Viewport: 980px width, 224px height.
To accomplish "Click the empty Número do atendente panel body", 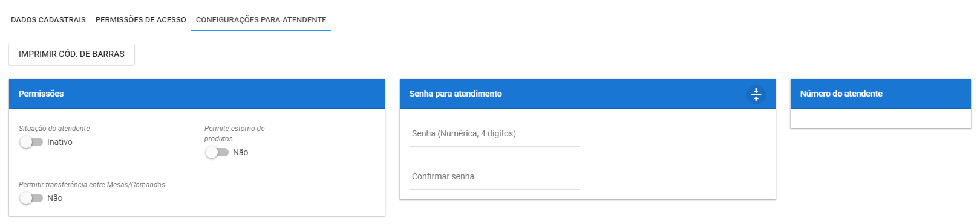I will click(880, 118).
